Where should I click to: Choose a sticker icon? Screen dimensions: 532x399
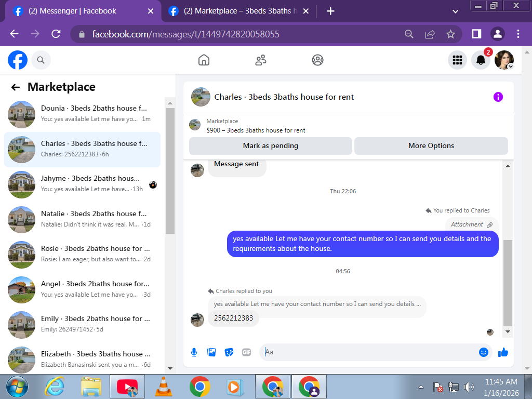[229, 352]
